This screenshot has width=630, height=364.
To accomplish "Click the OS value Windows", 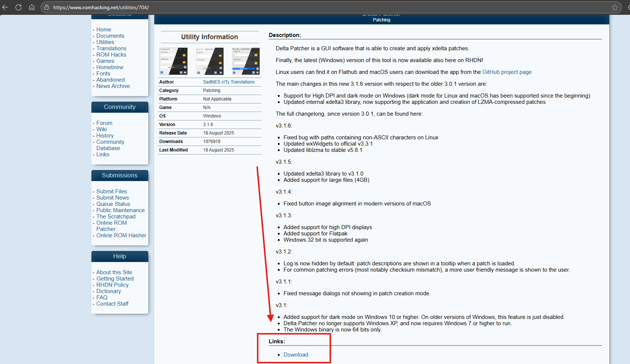I will [x=212, y=116].
